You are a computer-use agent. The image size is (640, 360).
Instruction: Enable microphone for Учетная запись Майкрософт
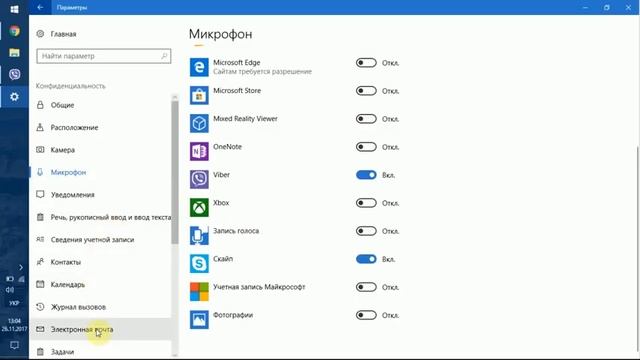tap(366, 287)
